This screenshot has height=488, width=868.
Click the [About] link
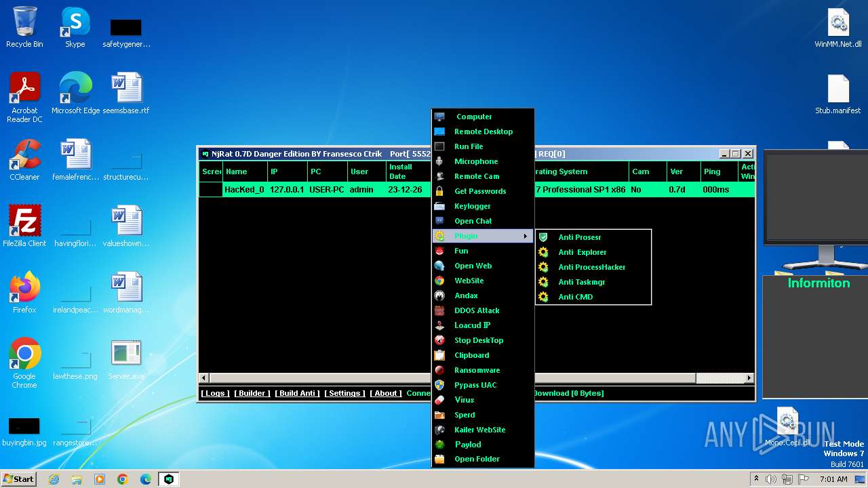386,393
